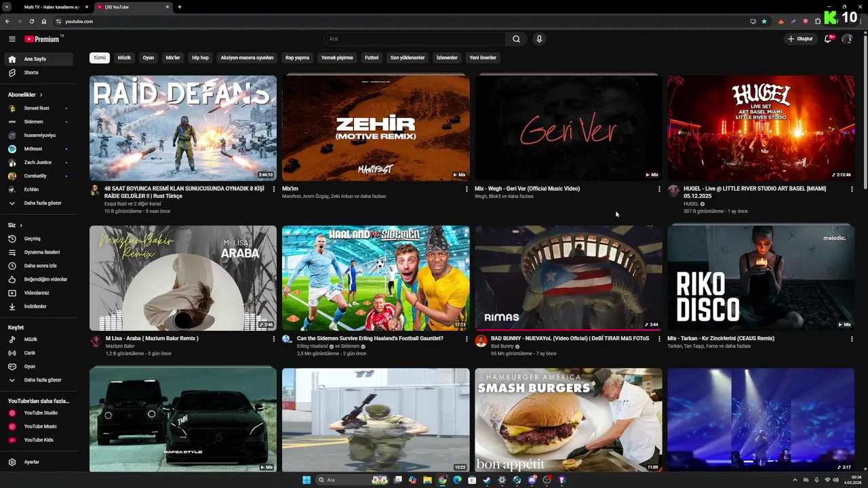Open Canlı under Keşfet
The image size is (868, 488).
[x=38, y=352]
